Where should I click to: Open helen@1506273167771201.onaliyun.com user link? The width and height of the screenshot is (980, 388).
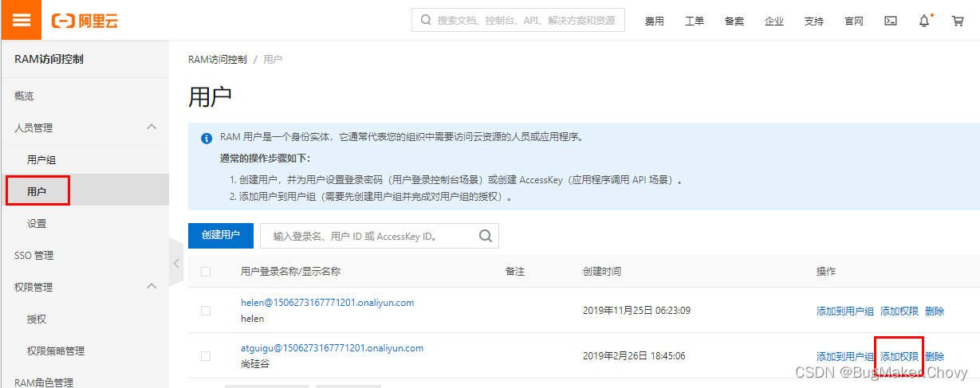click(327, 303)
